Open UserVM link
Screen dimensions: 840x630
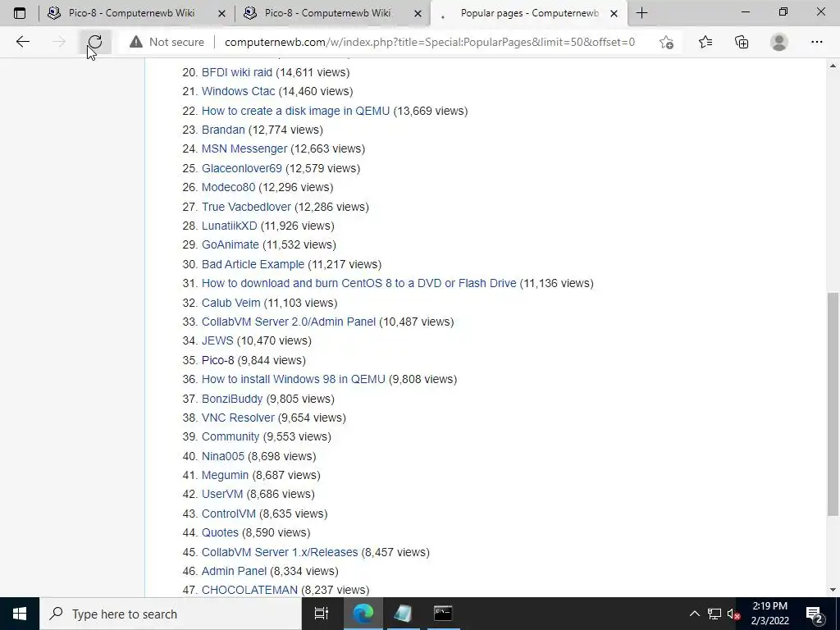[x=222, y=493]
